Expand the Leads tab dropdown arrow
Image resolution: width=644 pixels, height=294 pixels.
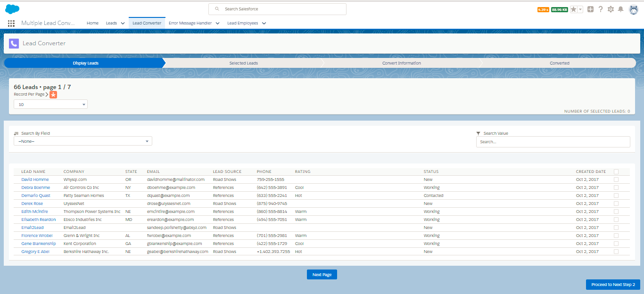pyautogui.click(x=123, y=23)
